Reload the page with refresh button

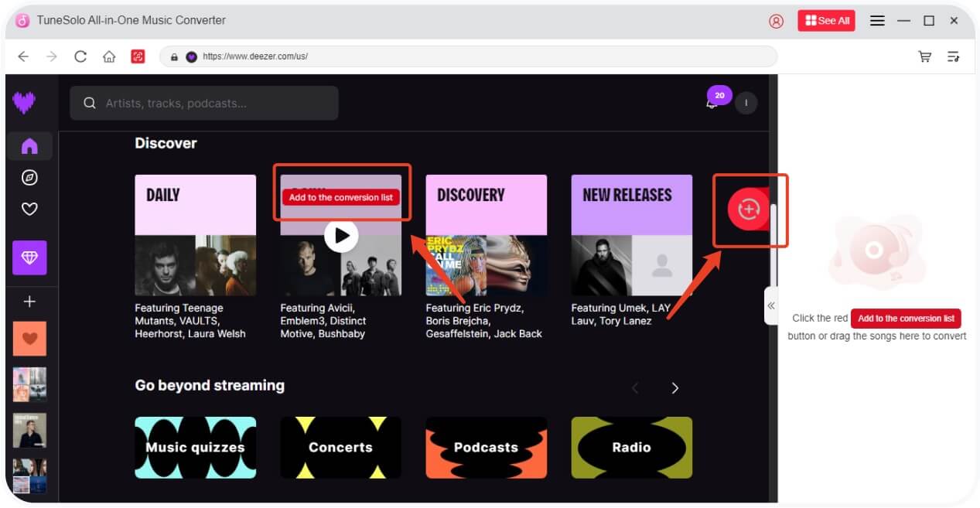point(80,56)
